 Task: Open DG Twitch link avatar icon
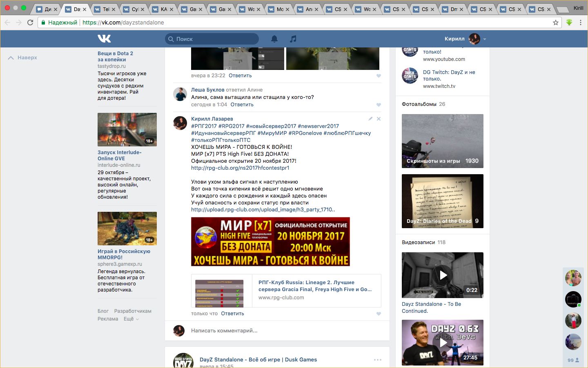point(410,76)
